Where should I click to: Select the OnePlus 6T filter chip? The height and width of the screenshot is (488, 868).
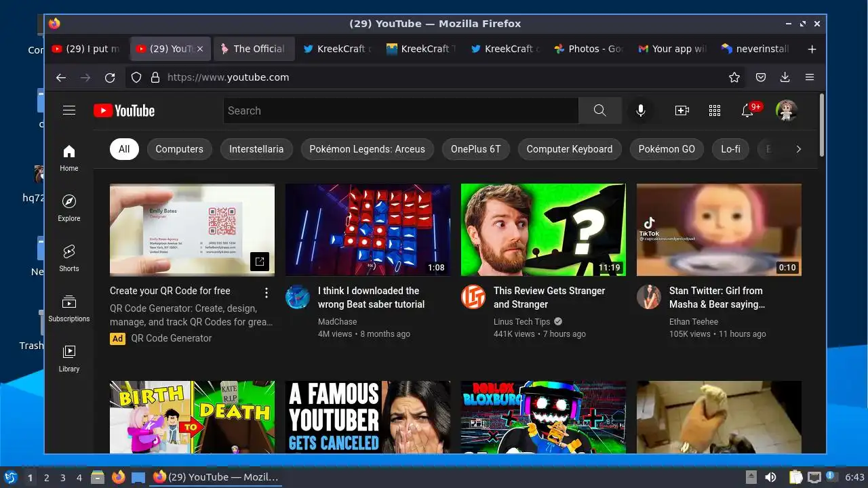coord(476,149)
